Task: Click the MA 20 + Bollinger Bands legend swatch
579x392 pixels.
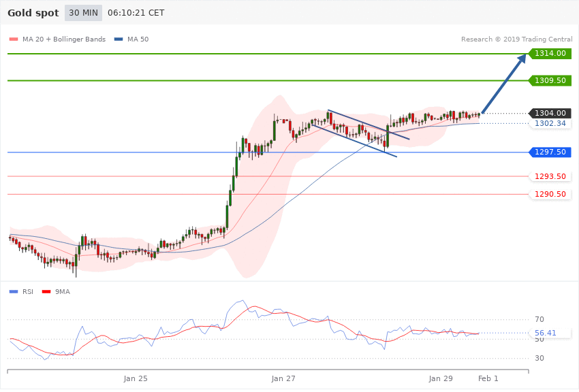Action: 14,39
